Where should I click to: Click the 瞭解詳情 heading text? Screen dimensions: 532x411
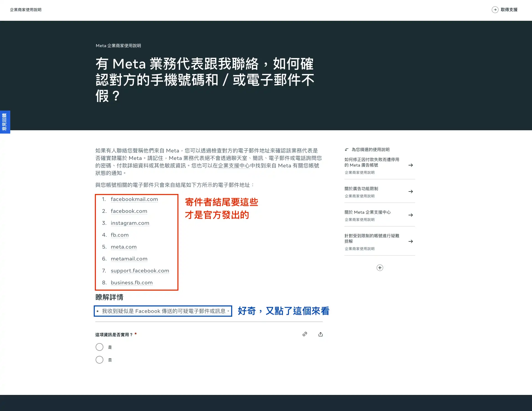click(x=109, y=297)
